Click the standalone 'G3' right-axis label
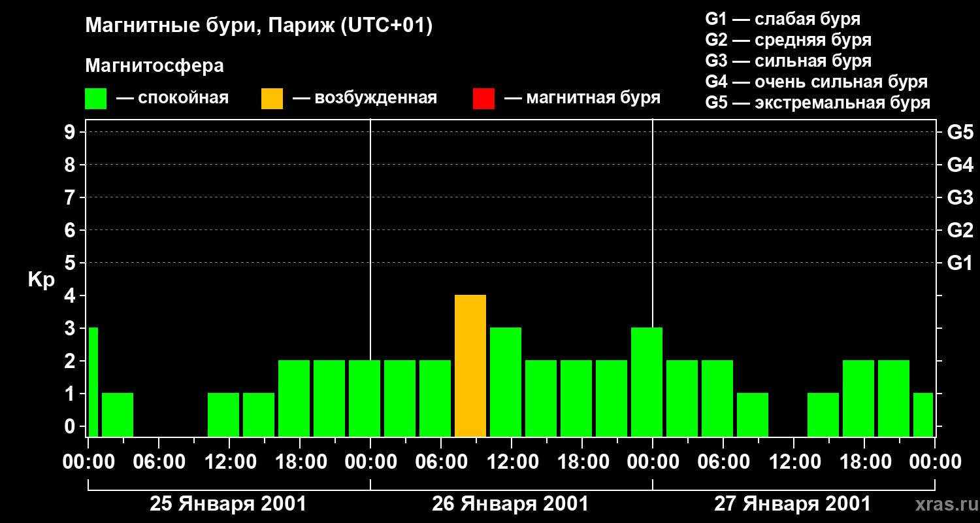 coord(960,197)
